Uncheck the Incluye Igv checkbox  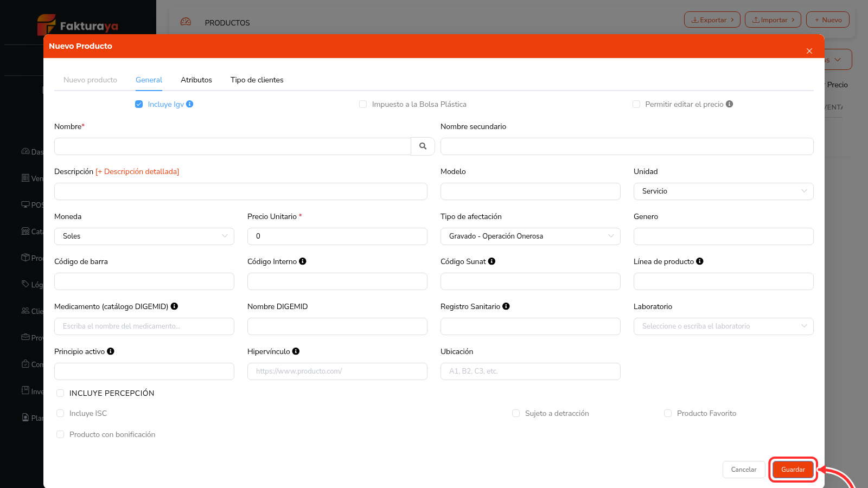139,104
